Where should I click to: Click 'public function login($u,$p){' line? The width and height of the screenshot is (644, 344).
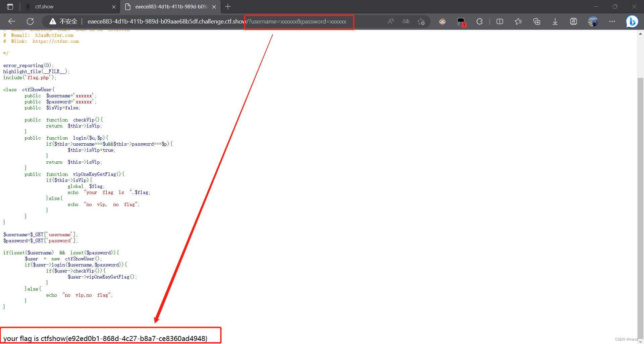[66, 138]
